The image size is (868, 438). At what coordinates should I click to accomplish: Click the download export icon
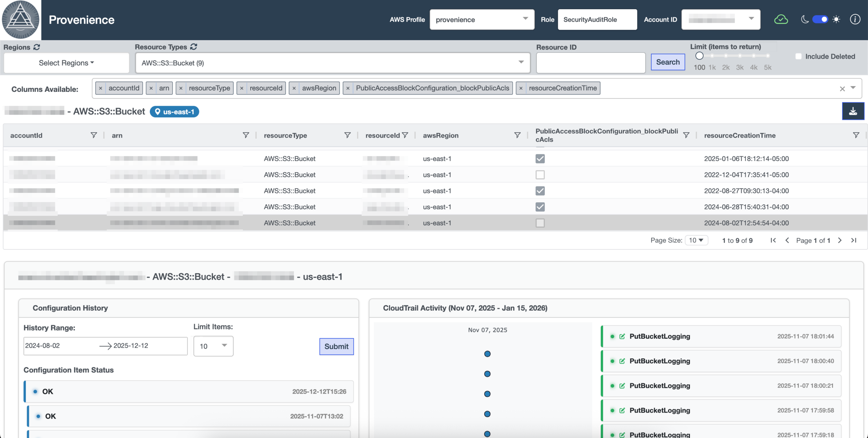click(x=853, y=111)
